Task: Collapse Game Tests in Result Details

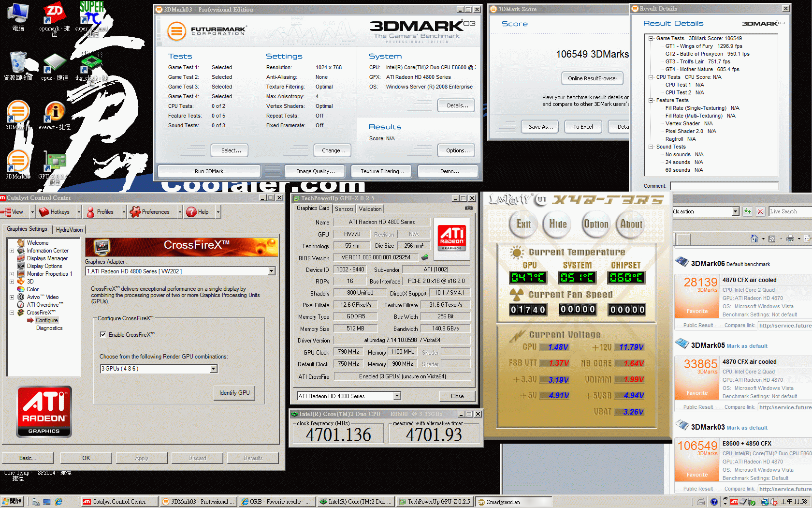Action: (x=651, y=38)
